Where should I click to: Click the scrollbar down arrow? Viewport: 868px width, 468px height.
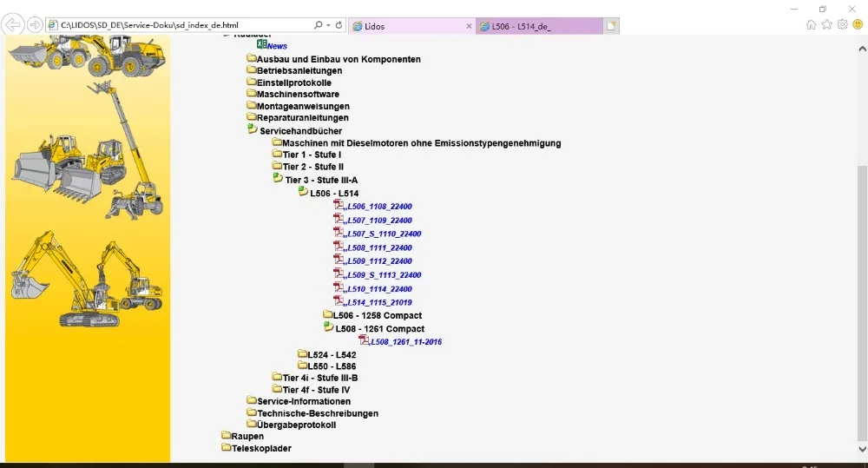862,449
